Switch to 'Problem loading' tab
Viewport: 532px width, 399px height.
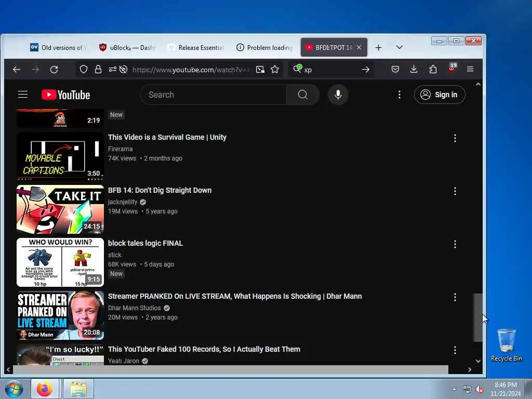tap(264, 47)
